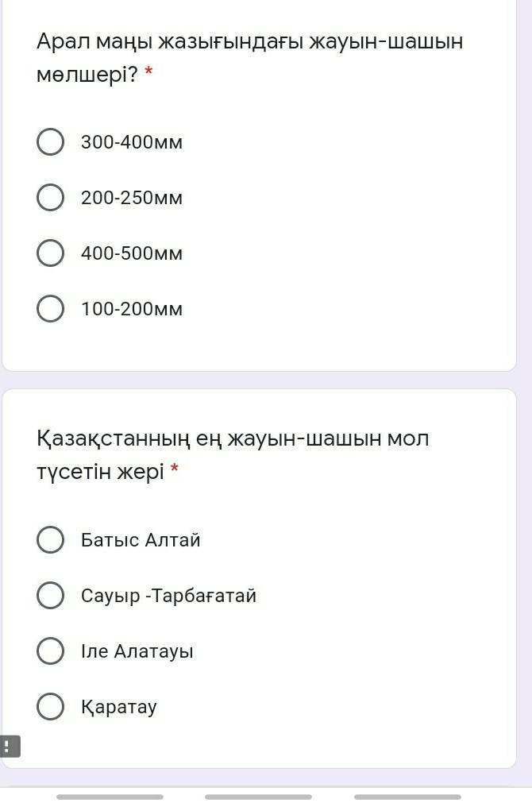Click the Батыс Алтай label text
Image resolution: width=532 pixels, height=807 pixels.
pos(141,540)
